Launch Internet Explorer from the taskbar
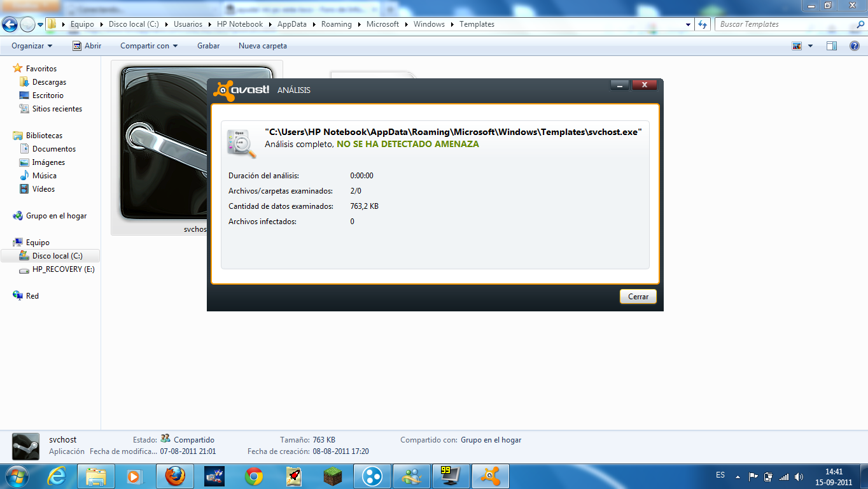The width and height of the screenshot is (868, 489). [56, 476]
